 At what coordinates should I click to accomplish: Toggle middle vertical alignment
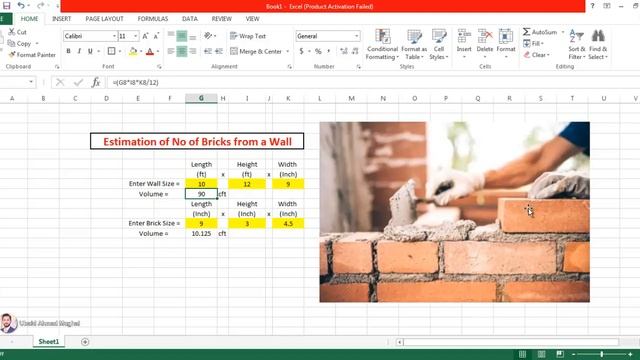[x=182, y=36]
